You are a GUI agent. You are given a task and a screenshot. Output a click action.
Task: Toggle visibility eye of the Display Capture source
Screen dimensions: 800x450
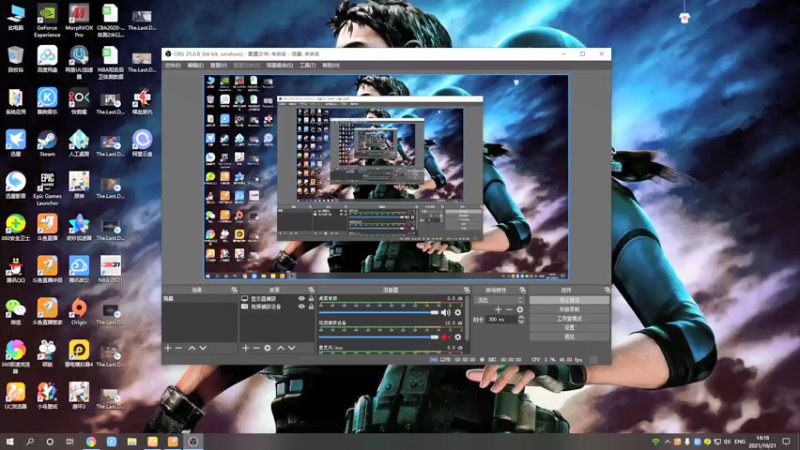[x=302, y=298]
